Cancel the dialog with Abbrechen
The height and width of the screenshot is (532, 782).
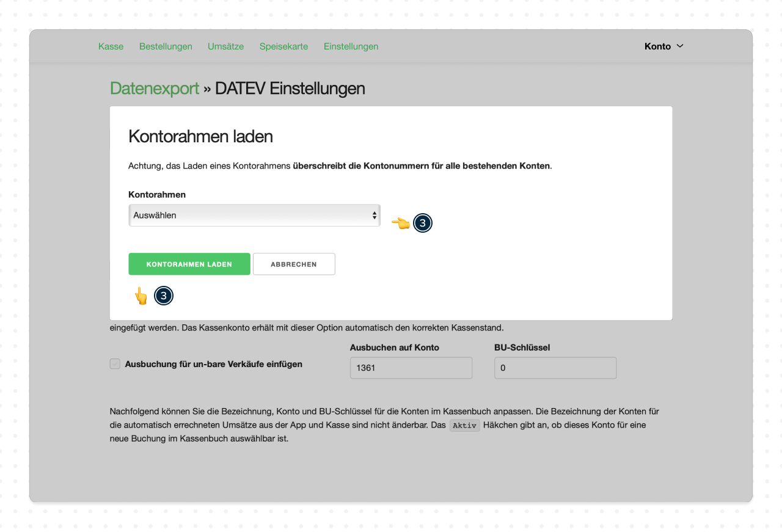[x=294, y=264]
